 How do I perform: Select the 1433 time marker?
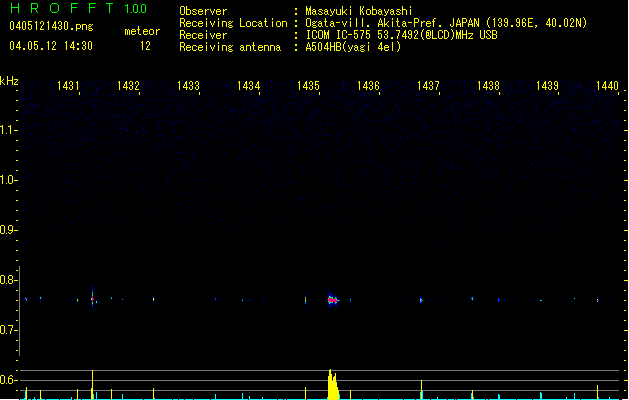click(x=189, y=87)
